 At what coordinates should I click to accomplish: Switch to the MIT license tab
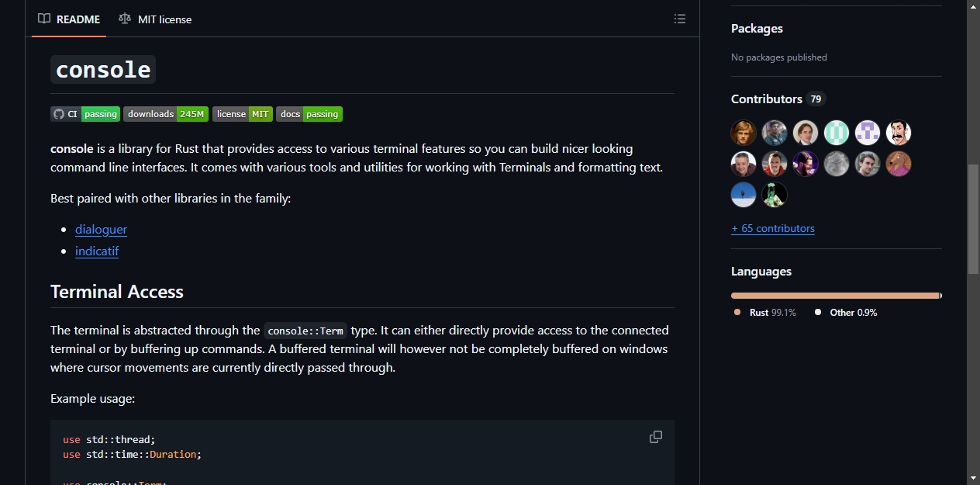[155, 19]
